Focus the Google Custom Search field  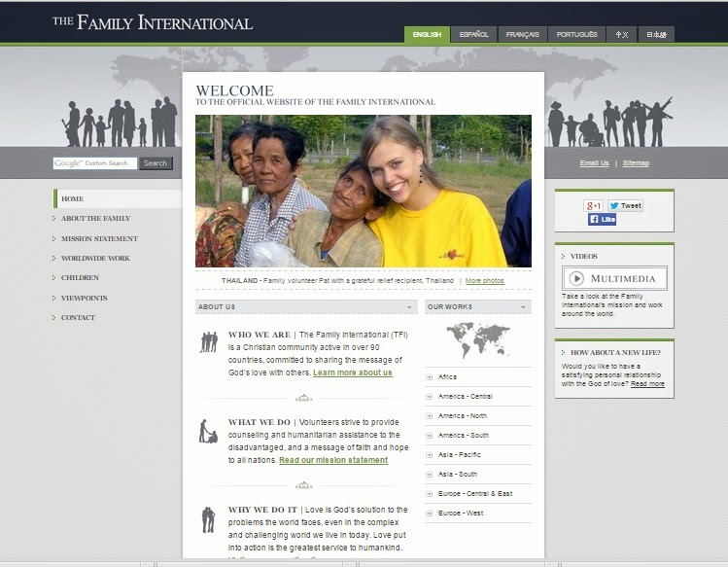coord(95,163)
